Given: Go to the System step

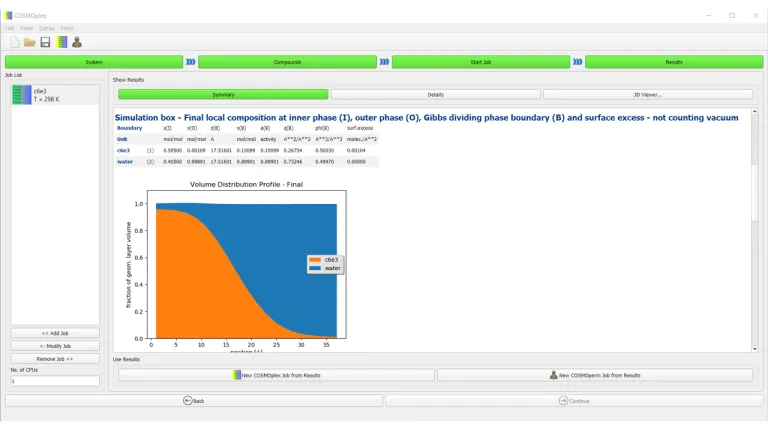Looking at the screenshot, I should click(x=94, y=62).
